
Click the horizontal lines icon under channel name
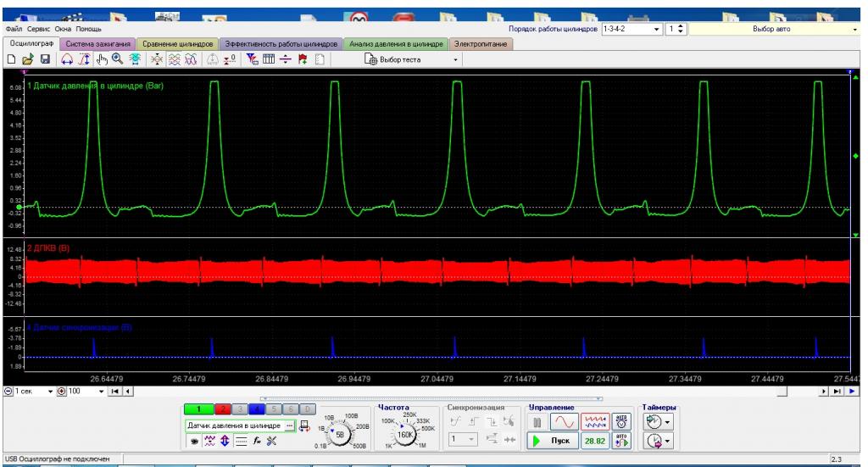pyautogui.click(x=241, y=441)
